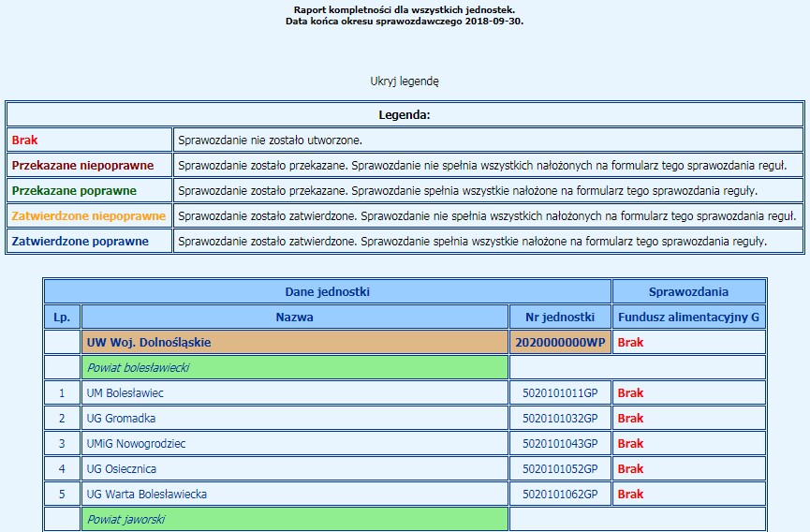This screenshot has height=532, width=810.
Task: Click Brak status for UW Woj. Dolnośląskie
Action: coord(630,343)
